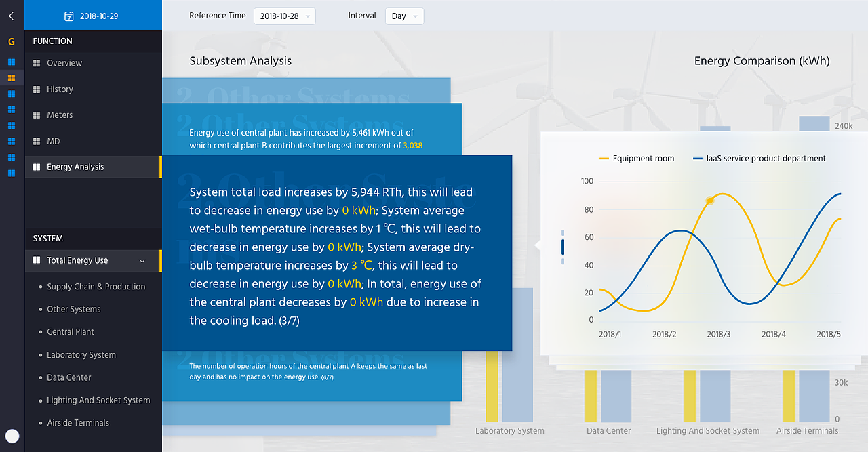
Task: Open the MD menu item
Action: [54, 141]
